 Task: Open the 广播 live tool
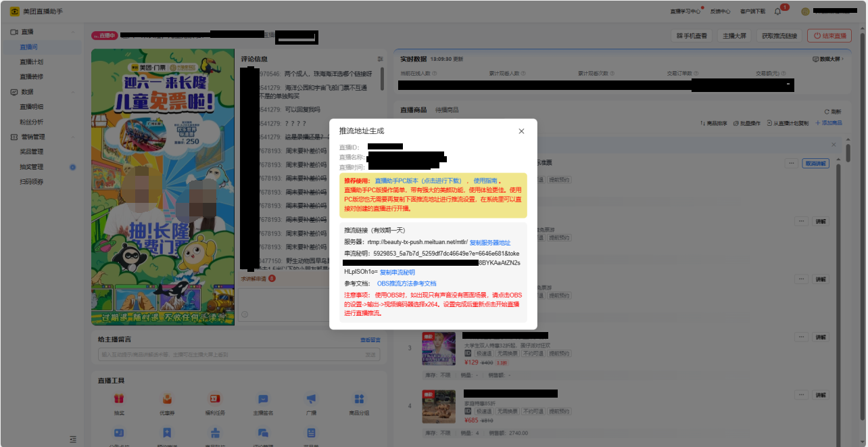311,404
